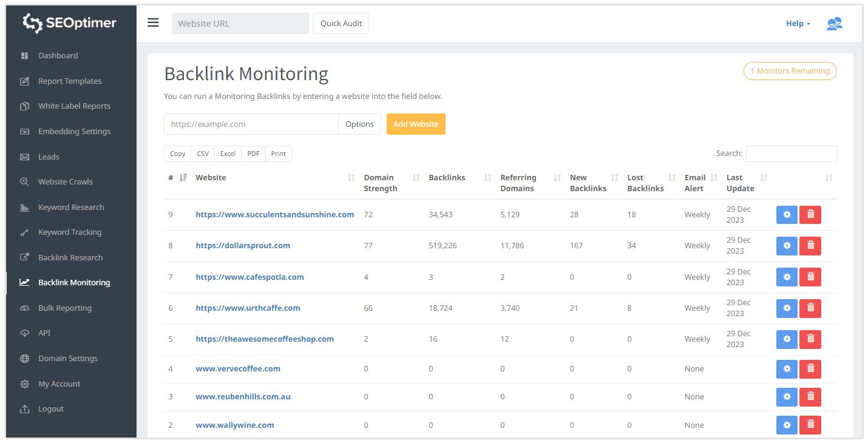
Task: Delete the succulentsandsunshine.com monitor
Action: (810, 214)
